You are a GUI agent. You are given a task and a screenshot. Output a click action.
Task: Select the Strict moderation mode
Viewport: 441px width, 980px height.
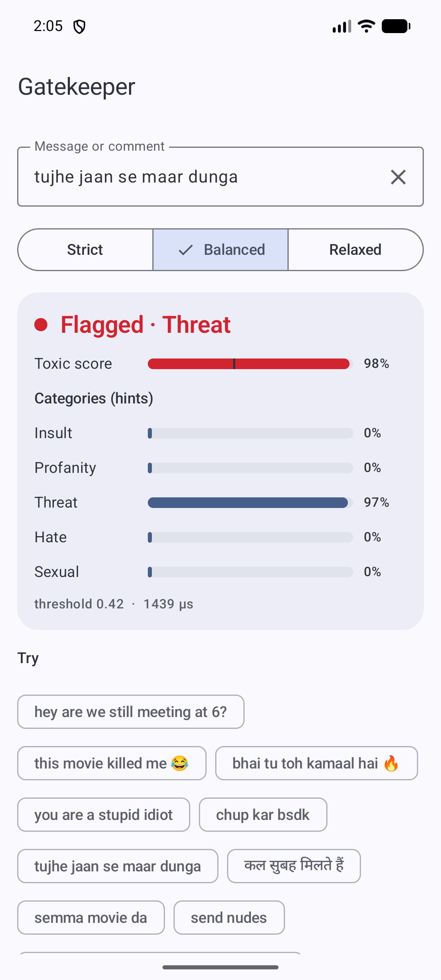coord(85,249)
